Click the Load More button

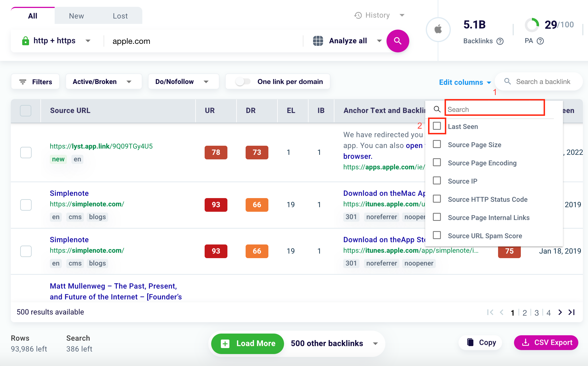[247, 344]
